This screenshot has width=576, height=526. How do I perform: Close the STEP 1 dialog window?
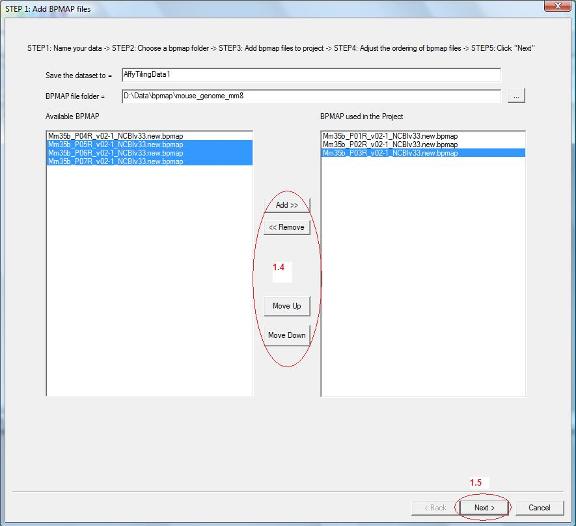[x=558, y=6]
